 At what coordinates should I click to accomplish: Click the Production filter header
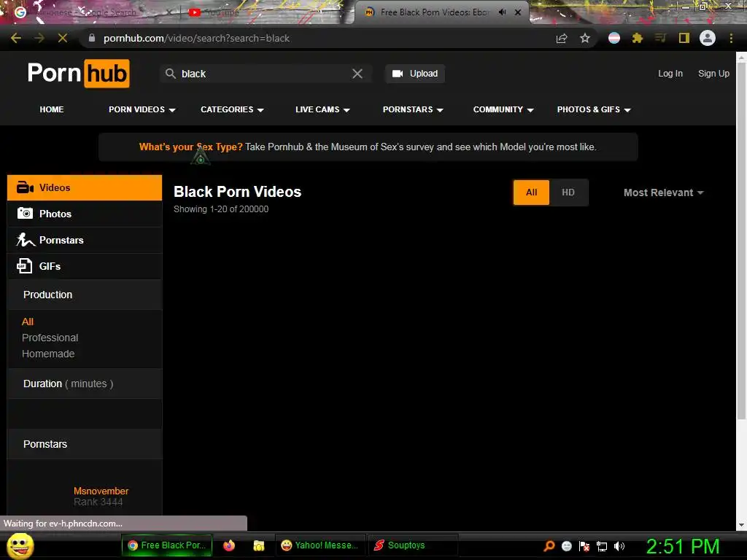[85, 295]
